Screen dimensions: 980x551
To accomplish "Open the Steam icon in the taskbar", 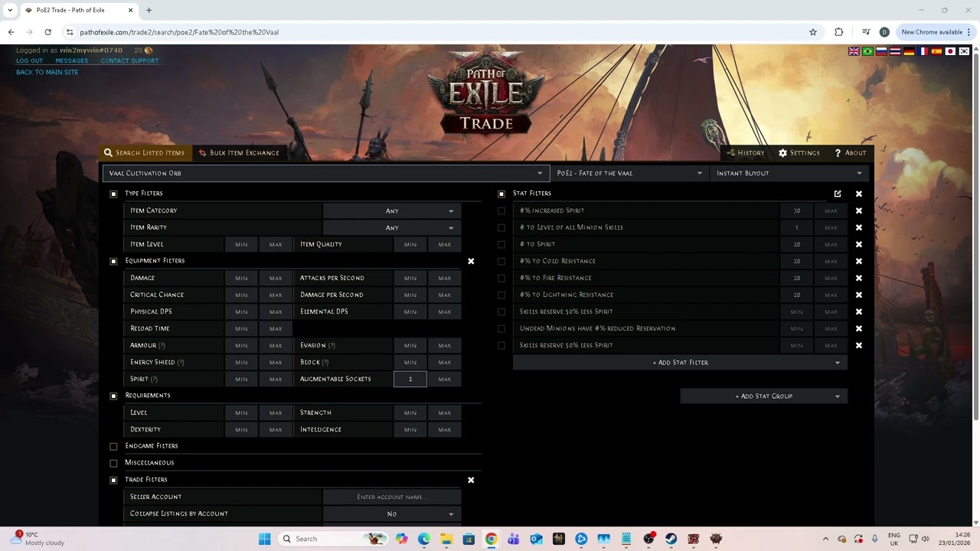I will pyautogui.click(x=671, y=539).
